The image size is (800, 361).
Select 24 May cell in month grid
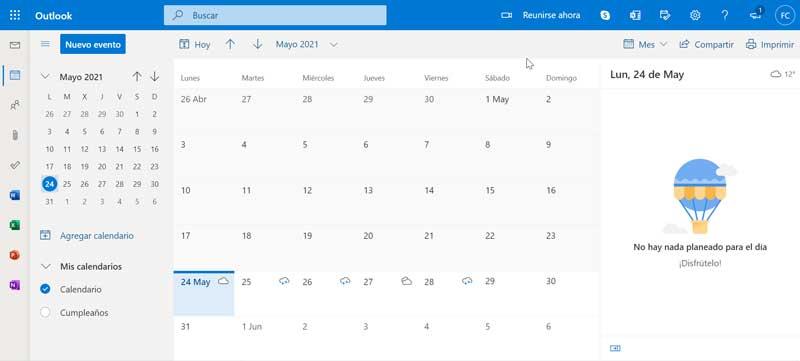(204, 294)
